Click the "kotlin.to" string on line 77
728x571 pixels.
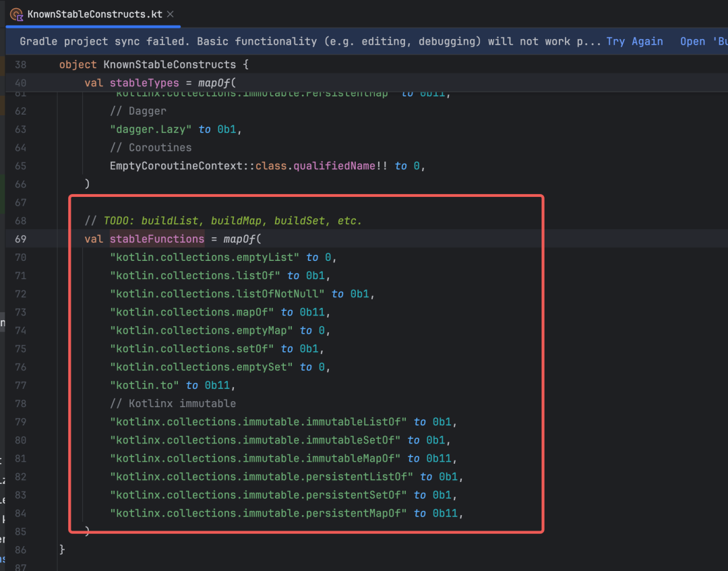[144, 385]
